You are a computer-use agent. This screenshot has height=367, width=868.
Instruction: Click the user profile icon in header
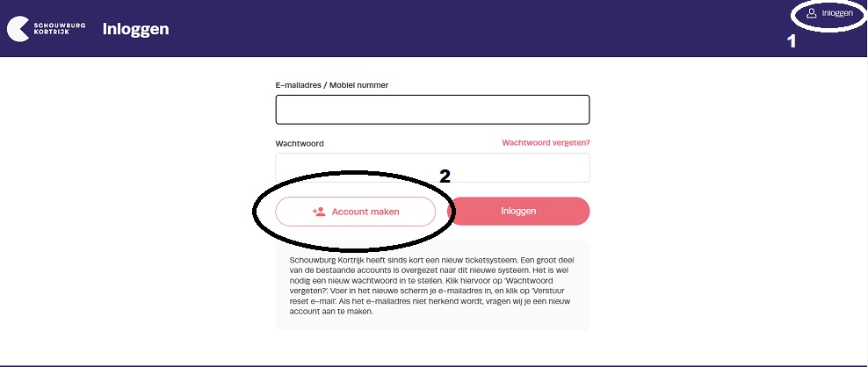(812, 13)
